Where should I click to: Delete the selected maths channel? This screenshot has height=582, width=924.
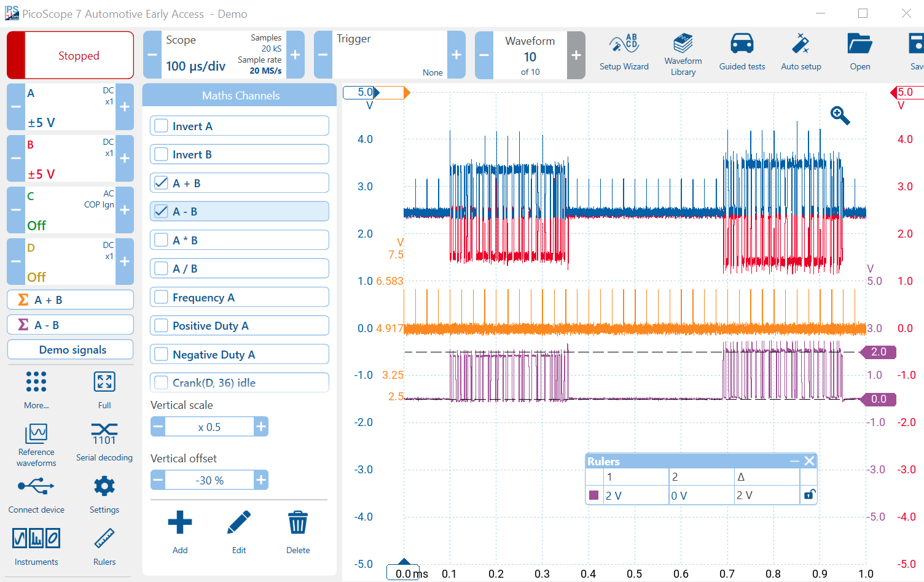point(298,532)
